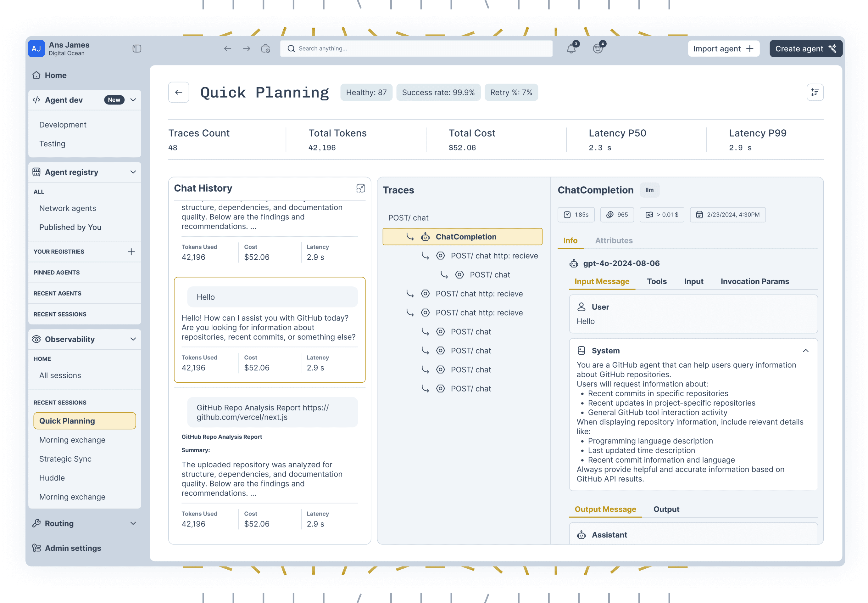Switch to the Attributes tab
Screen dimensions: 868x603
pyautogui.click(x=614, y=241)
